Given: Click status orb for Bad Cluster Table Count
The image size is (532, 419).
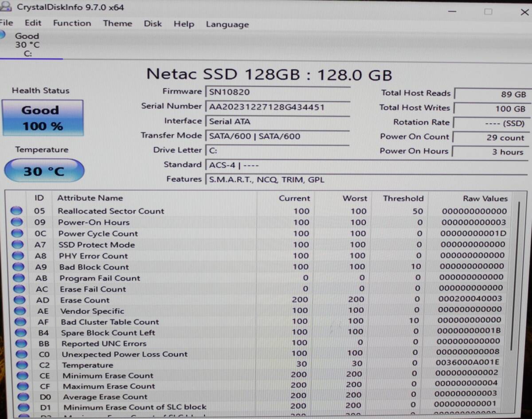Looking at the screenshot, I should [x=20, y=322].
